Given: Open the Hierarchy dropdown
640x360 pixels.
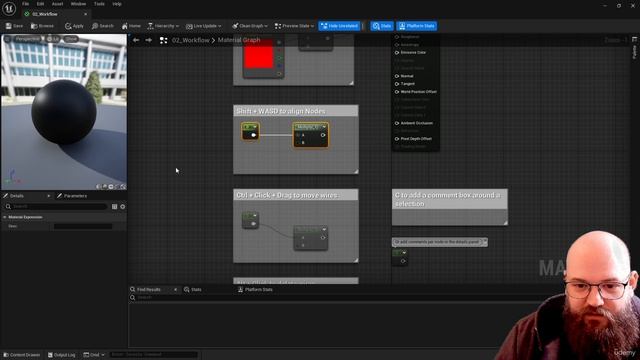Looking at the screenshot, I should click(163, 26).
